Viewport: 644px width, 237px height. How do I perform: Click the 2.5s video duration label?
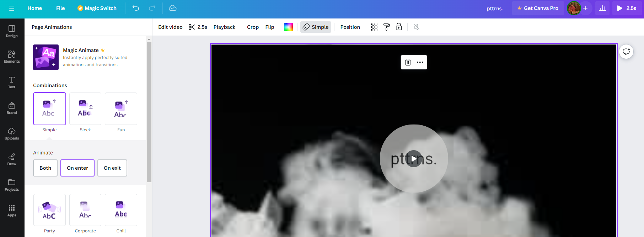click(202, 27)
